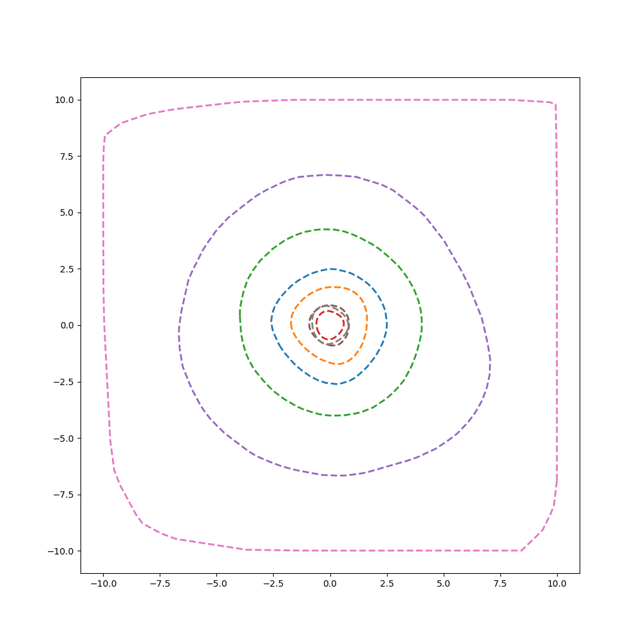644x644 pixels.
Task: Click the vertical axis tick label 7.5
Action: click(67, 156)
